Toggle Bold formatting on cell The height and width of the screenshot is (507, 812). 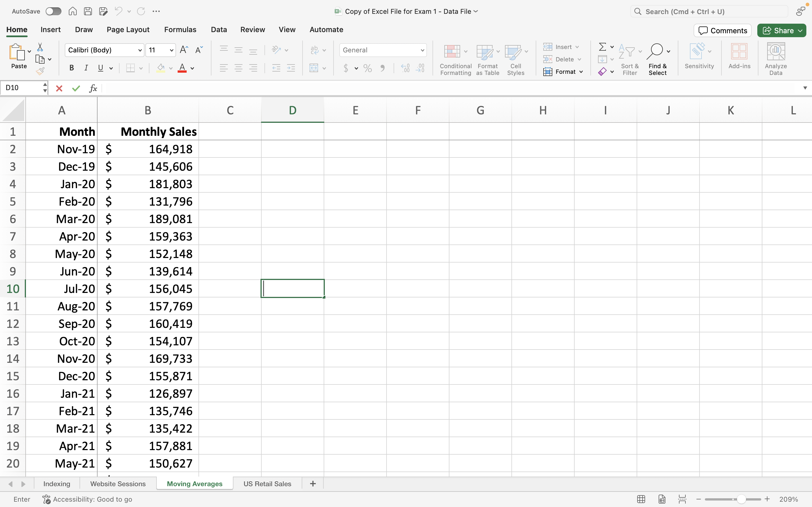click(72, 68)
